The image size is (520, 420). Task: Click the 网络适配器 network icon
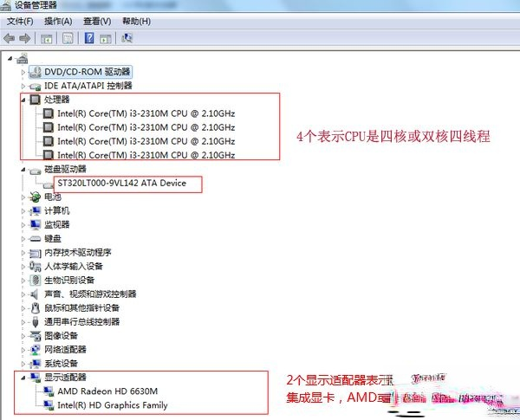click(35, 349)
